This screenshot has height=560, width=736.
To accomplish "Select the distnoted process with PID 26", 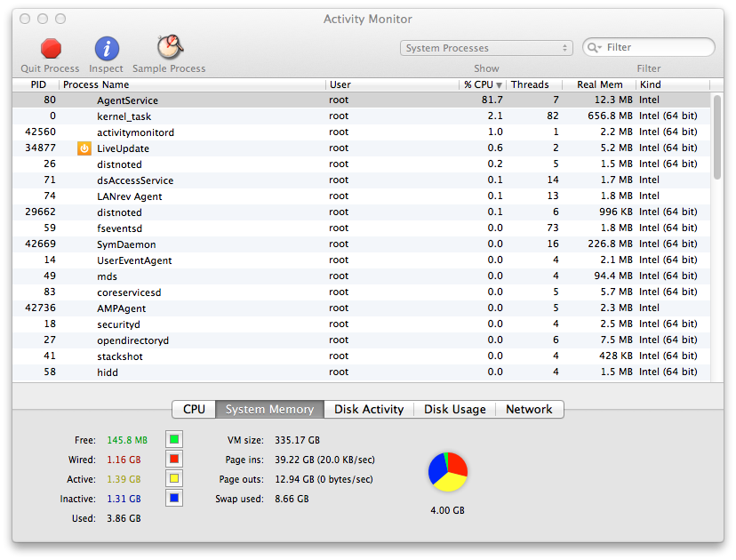I will (x=362, y=164).
